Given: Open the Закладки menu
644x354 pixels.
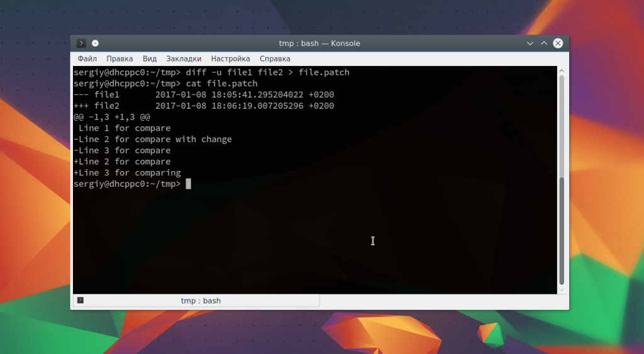Looking at the screenshot, I should (x=184, y=58).
